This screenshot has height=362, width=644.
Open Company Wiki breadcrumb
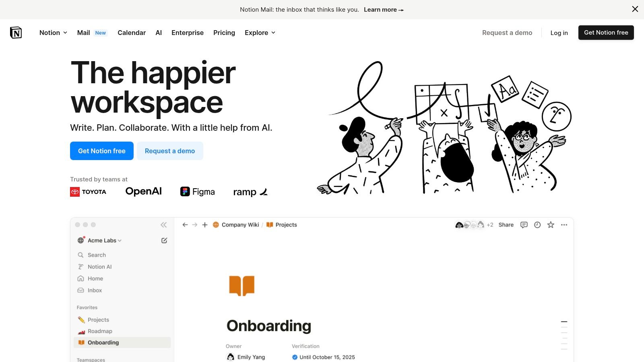(236, 225)
